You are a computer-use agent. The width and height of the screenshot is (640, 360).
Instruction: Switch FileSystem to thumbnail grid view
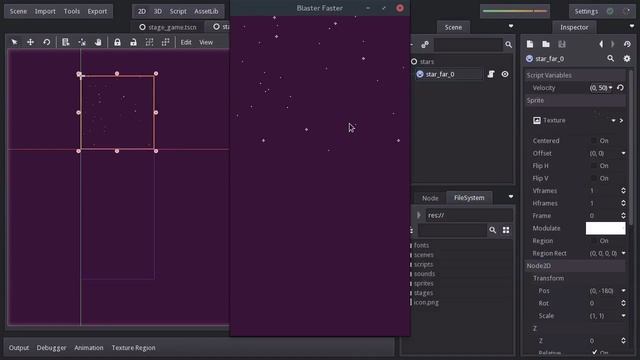click(506, 230)
